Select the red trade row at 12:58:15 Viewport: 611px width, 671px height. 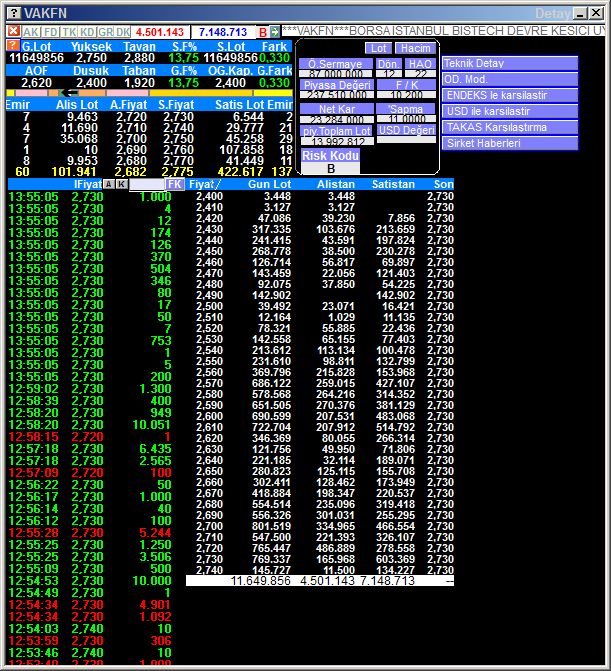pyautogui.click(x=90, y=436)
